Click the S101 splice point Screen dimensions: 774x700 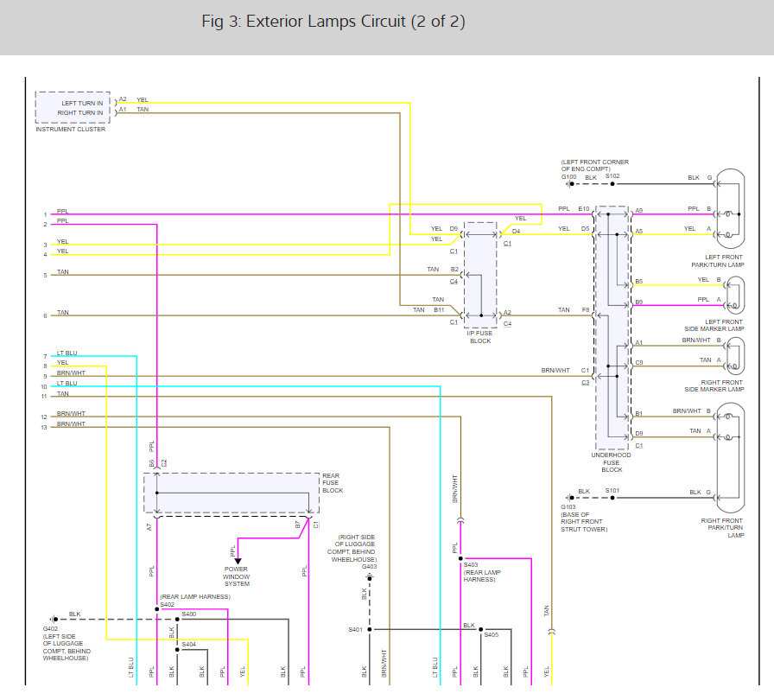pyautogui.click(x=612, y=499)
